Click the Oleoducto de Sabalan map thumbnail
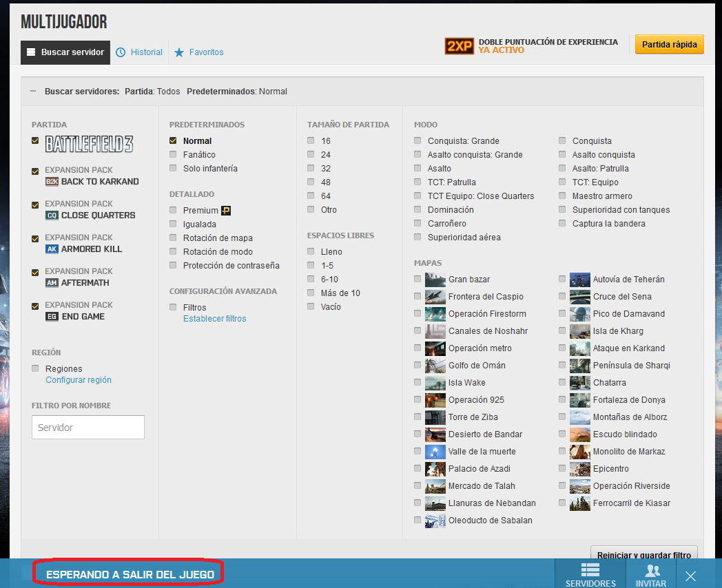 435,521
